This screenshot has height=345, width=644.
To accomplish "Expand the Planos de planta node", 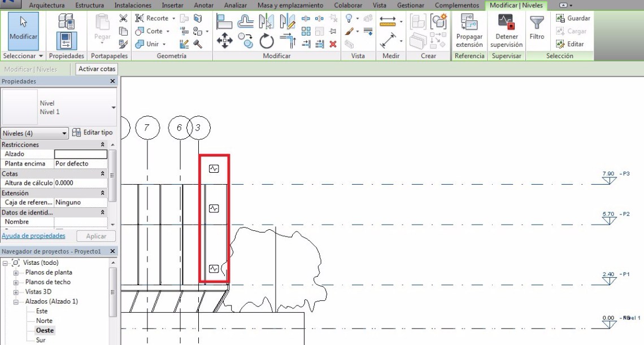I will [16, 273].
